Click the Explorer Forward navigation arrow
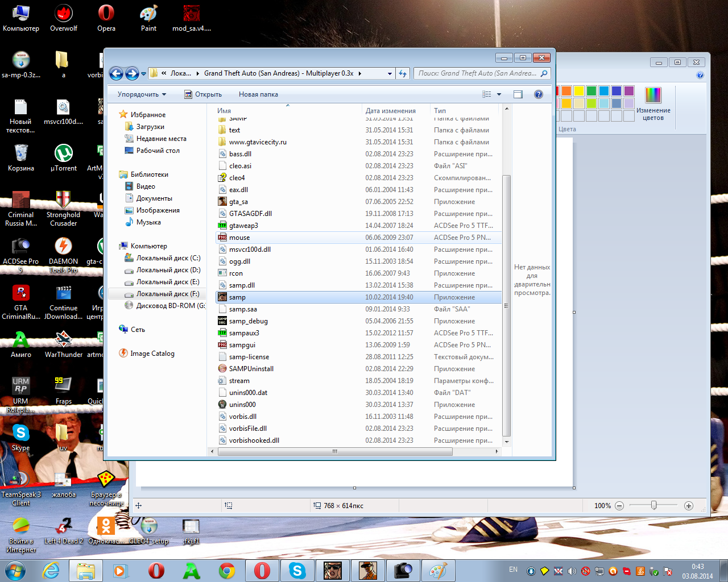Screen dimensions: 728x582 (x=132, y=73)
